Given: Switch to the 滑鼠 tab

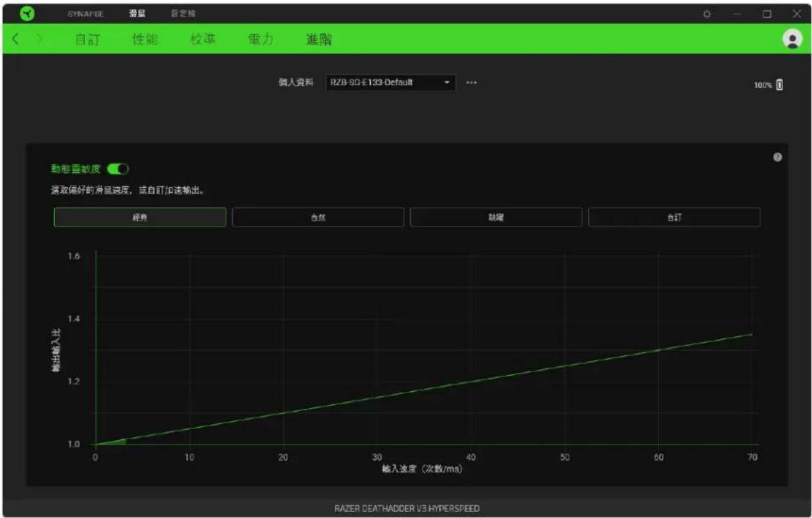Looking at the screenshot, I should [x=137, y=13].
